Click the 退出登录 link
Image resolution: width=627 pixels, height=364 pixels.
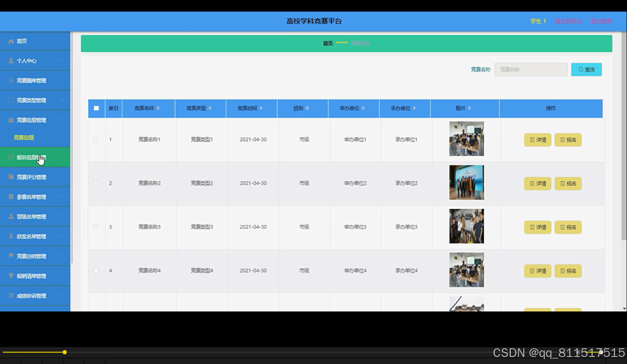coord(601,21)
